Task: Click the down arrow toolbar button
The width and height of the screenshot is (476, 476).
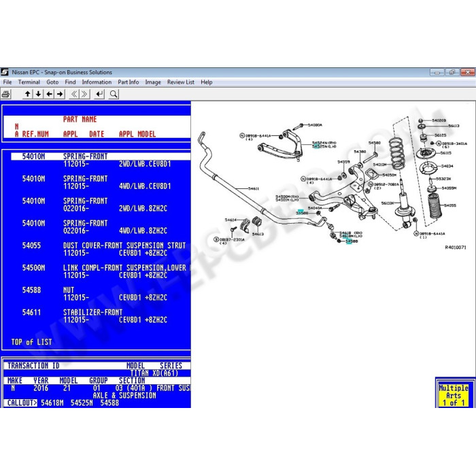Action: (x=38, y=94)
